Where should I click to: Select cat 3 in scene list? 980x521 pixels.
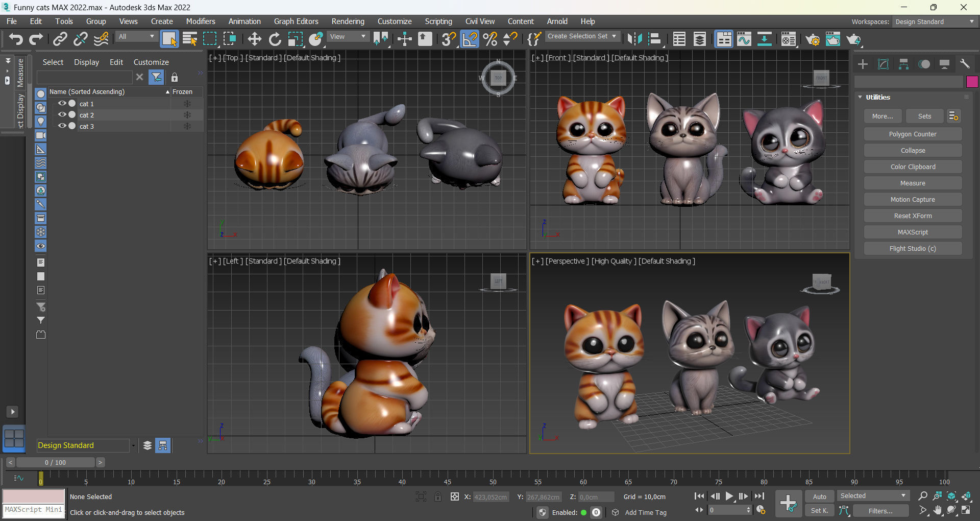(x=87, y=126)
